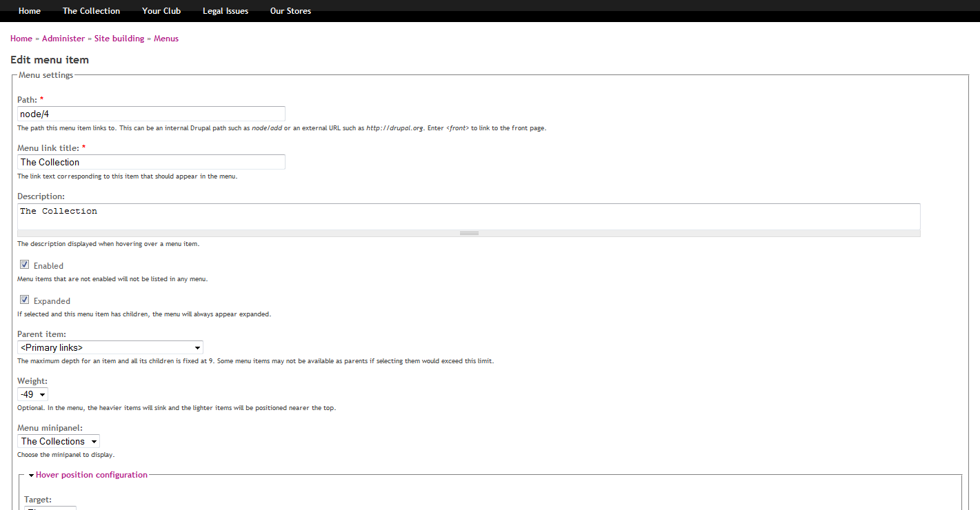Go to Home via the breadcrumb
This screenshot has width=980, height=510.
click(21, 38)
